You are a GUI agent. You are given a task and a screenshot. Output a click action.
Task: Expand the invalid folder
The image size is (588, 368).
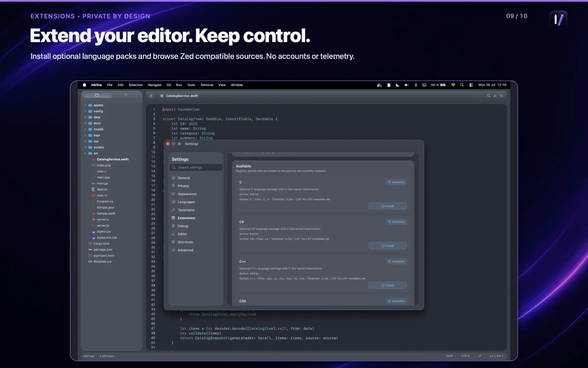tap(85, 129)
